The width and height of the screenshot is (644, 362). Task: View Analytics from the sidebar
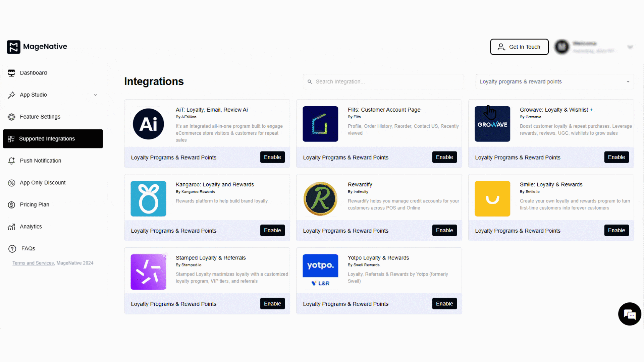pos(31,227)
